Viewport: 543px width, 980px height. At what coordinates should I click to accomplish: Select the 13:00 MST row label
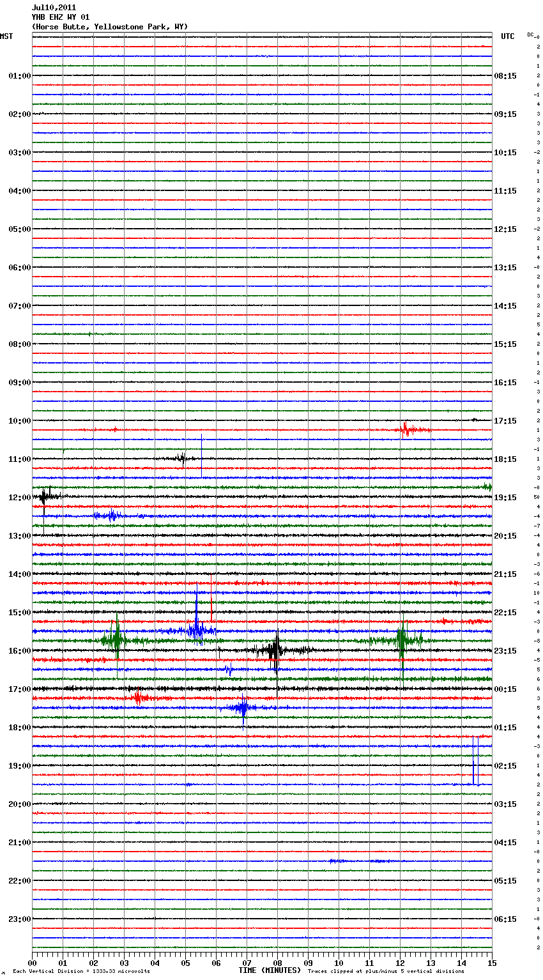[19, 536]
